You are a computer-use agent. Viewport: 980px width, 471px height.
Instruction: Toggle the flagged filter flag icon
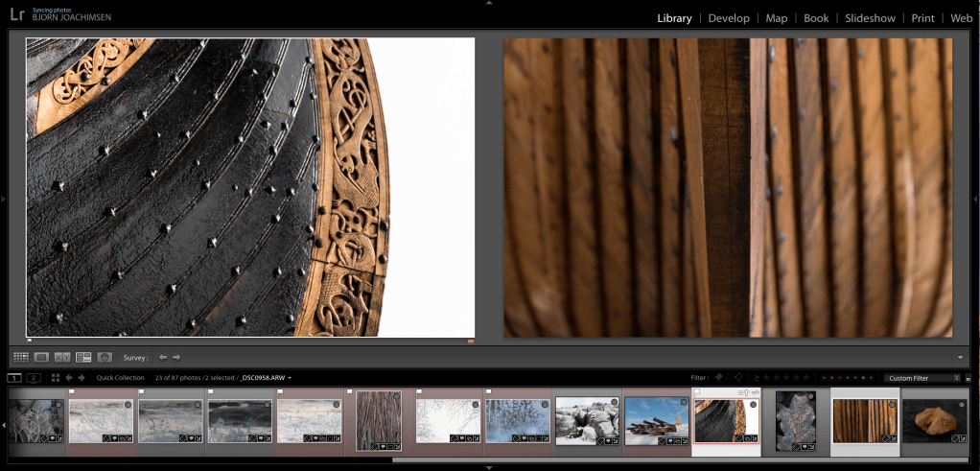tap(719, 378)
